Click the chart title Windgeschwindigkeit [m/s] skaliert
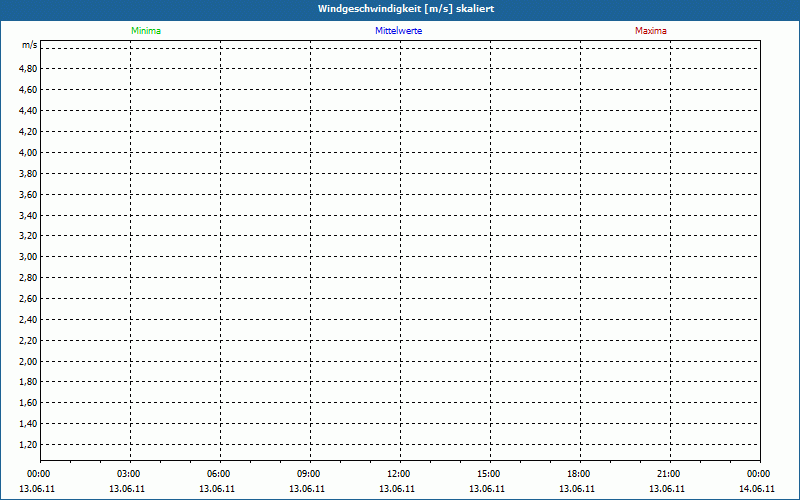 406,9
